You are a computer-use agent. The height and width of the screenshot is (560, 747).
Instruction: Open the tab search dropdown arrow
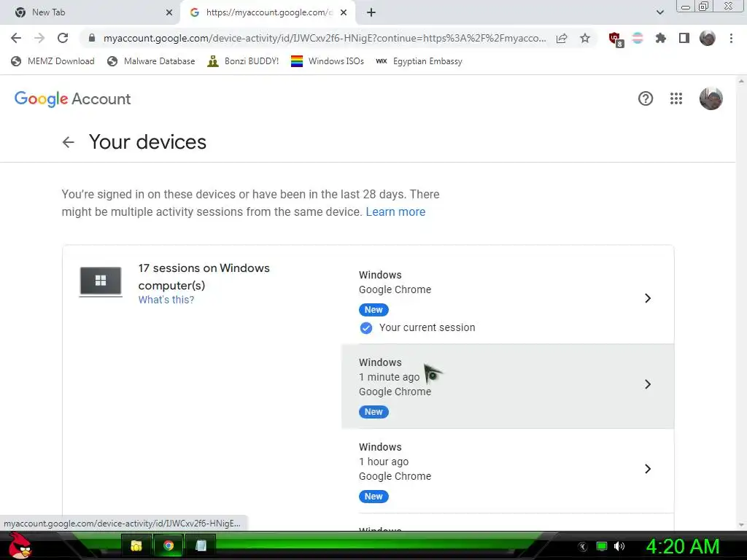pos(659,12)
